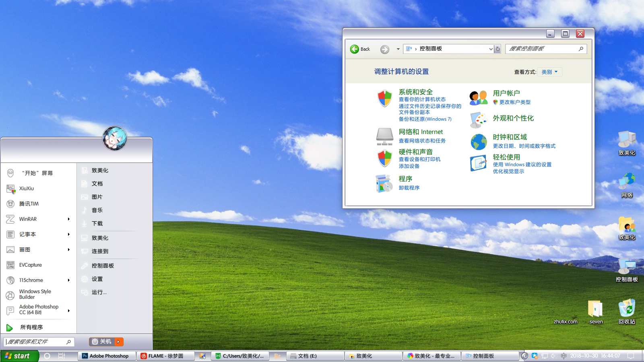
Task: Open the 查看方式 类别 dropdown
Action: (x=550, y=72)
